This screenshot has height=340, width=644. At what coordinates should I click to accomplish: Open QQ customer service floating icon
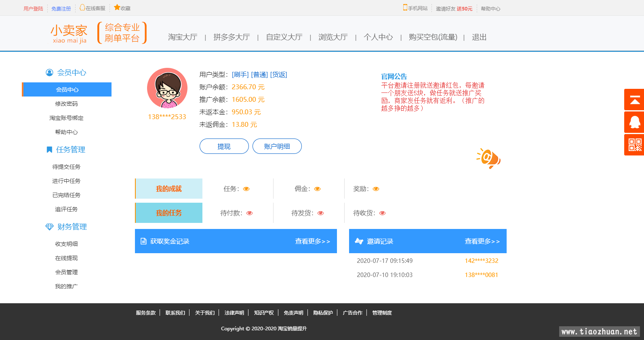pos(634,122)
